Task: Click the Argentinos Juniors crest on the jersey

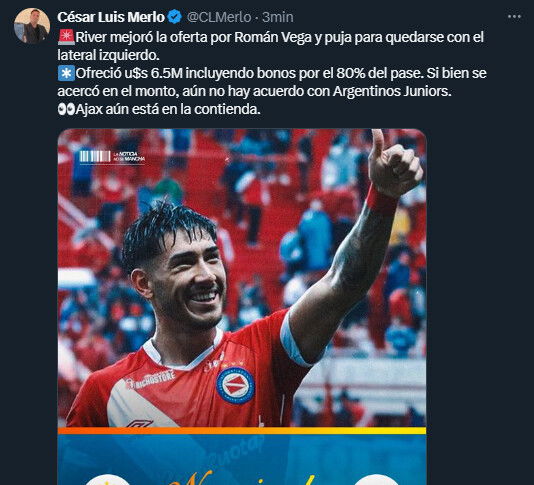Action: [235, 385]
